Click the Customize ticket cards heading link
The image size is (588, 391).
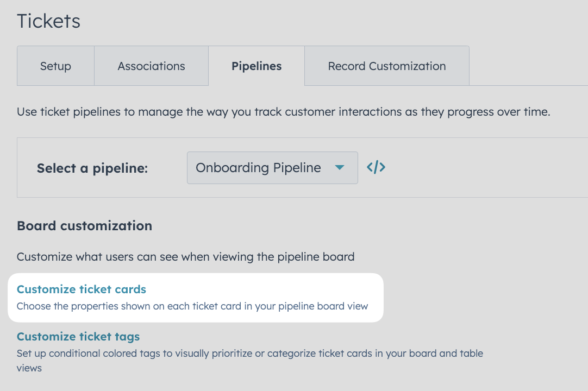(x=81, y=289)
